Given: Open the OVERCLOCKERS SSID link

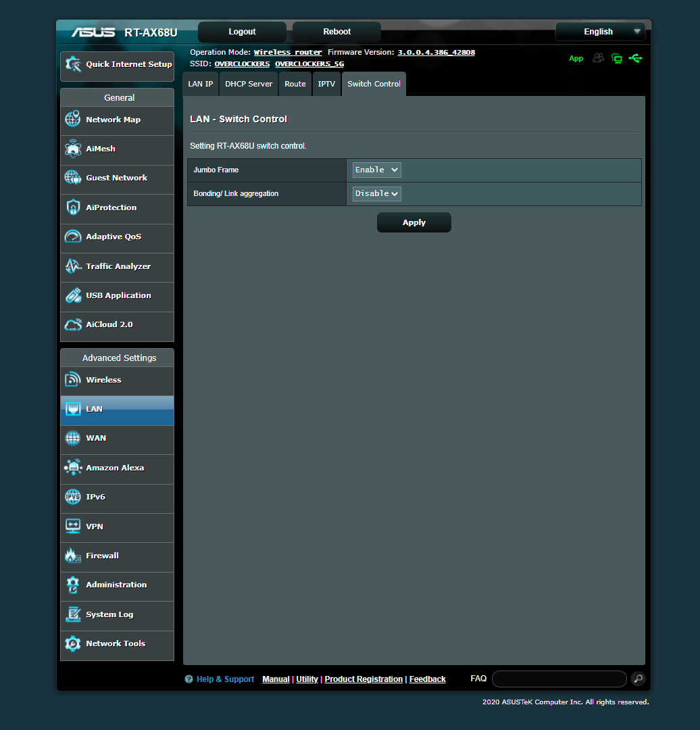Looking at the screenshot, I should (242, 64).
